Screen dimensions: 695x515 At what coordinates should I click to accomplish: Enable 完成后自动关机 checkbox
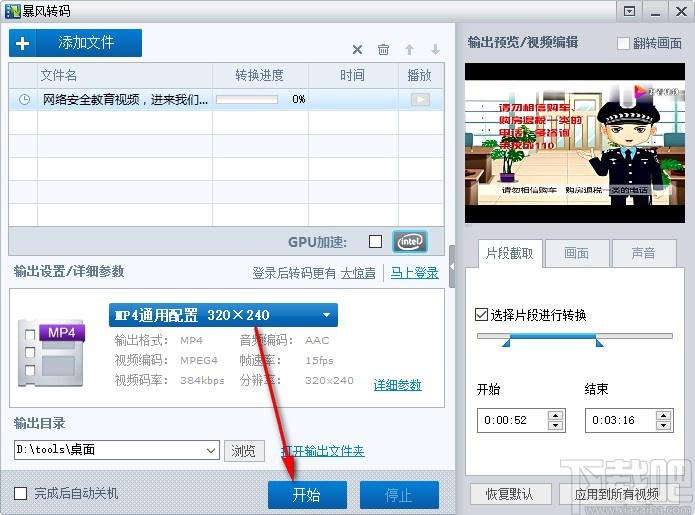coord(20,493)
